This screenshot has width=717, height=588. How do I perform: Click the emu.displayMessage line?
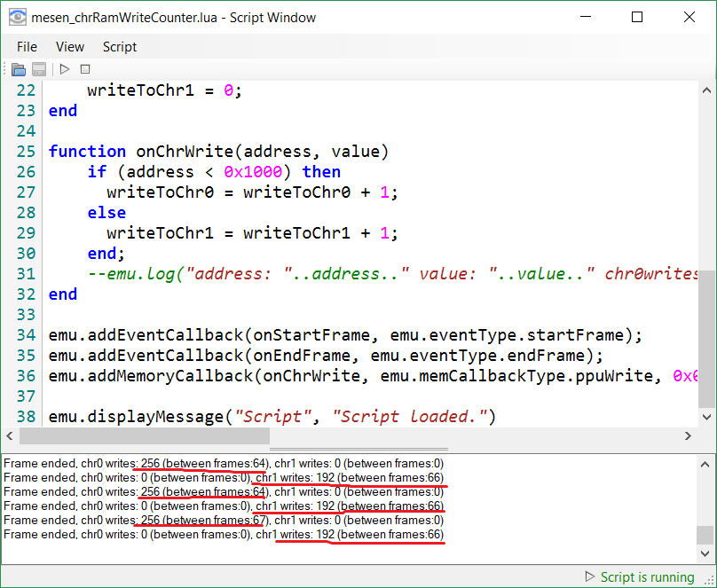coord(272,417)
